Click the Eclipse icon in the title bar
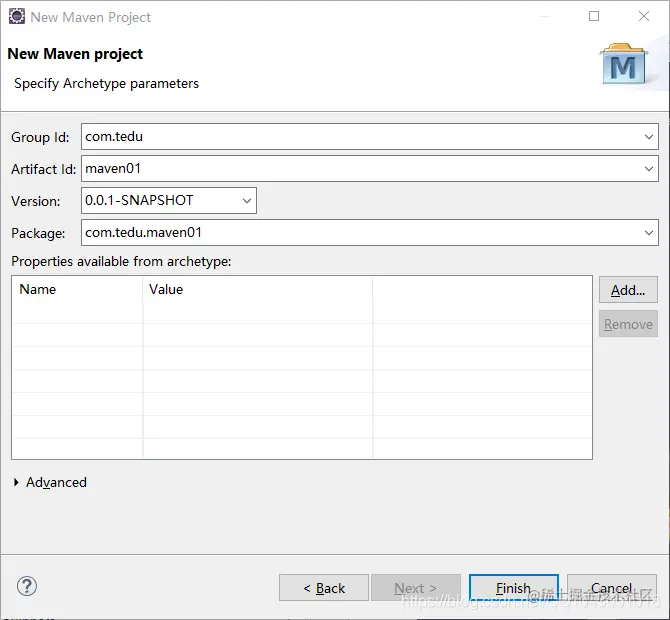670x620 pixels. (x=17, y=17)
